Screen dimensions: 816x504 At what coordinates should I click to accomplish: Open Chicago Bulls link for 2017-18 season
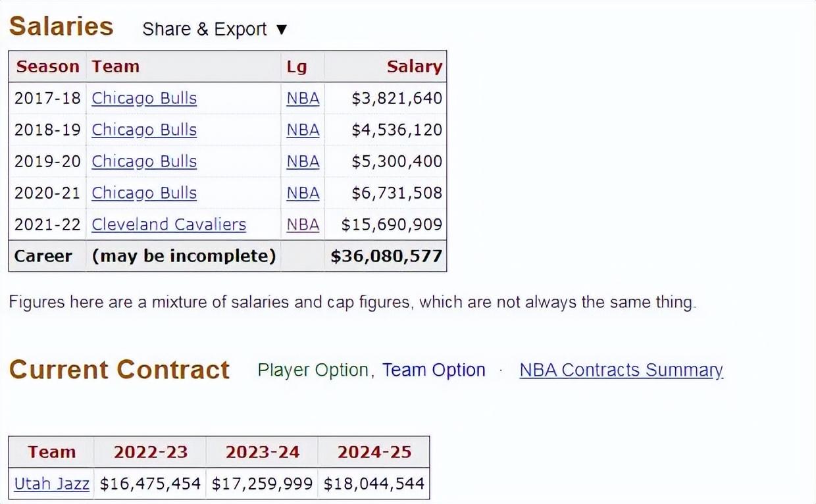tap(144, 98)
